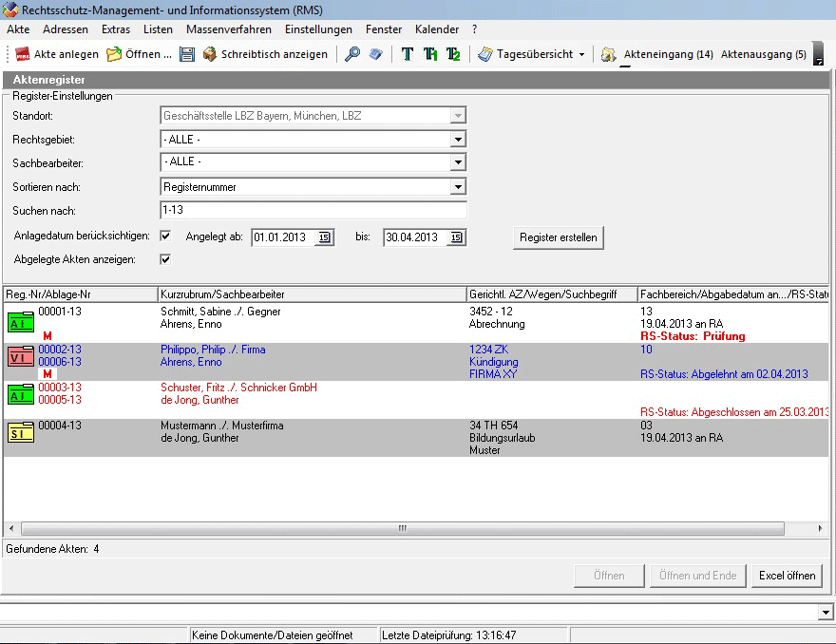This screenshot has width=836, height=644.
Task: Select the yellow SI folder icon of 00004-13
Action: pos(21,432)
